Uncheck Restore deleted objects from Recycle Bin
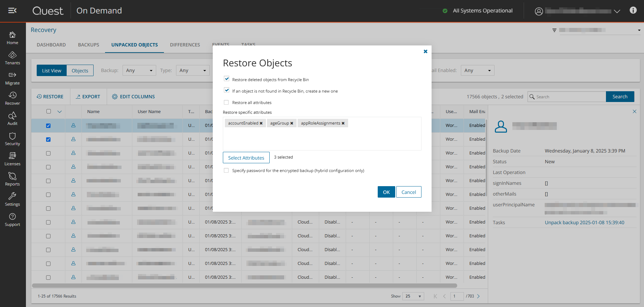Image resolution: width=644 pixels, height=307 pixels. [227, 79]
